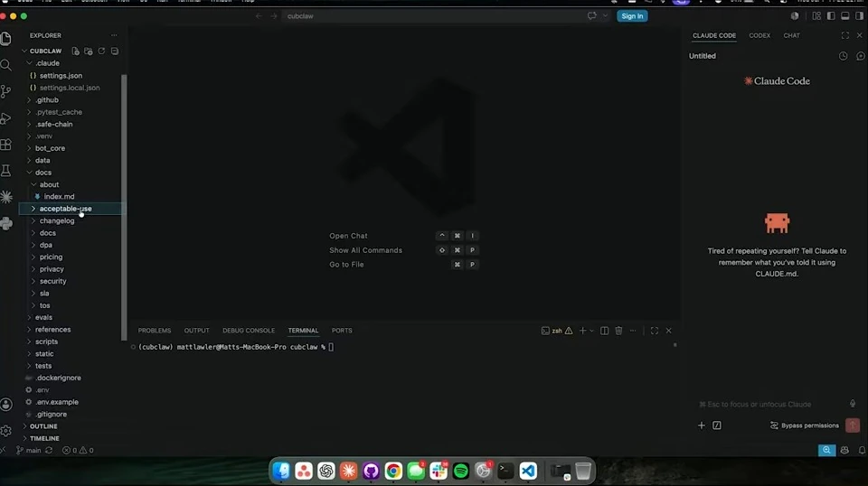
Task: Open the Manage gear icon
Action: [x=6, y=431]
